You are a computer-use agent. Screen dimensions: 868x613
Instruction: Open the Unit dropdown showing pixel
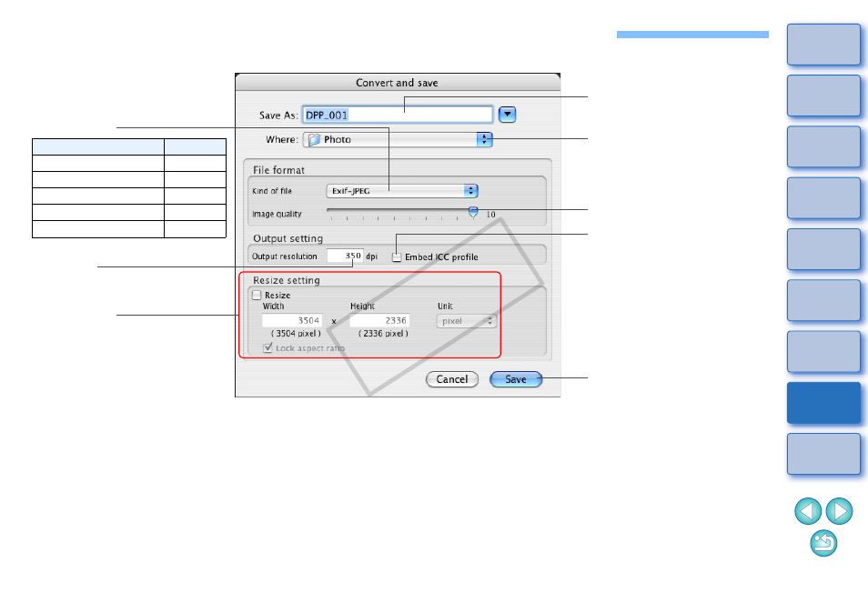(x=467, y=321)
